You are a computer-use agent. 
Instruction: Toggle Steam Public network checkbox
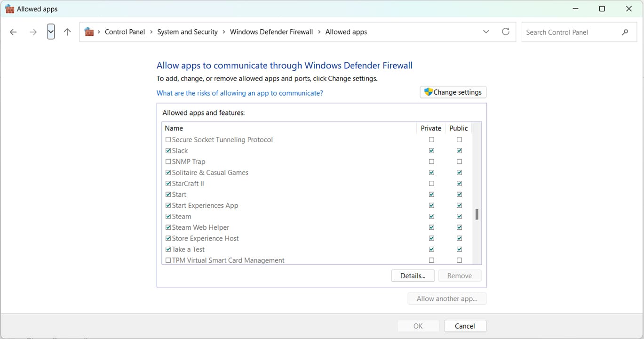(x=459, y=217)
